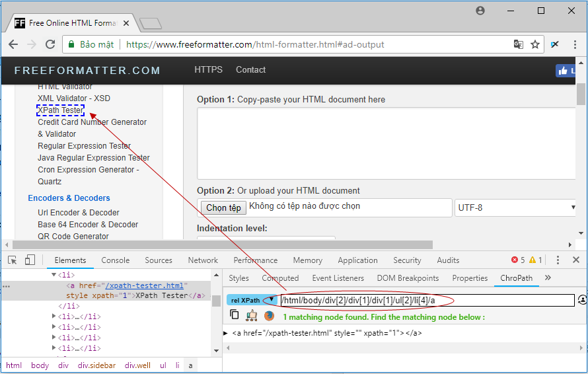Open the Event Listeners sidebar tab
Image resolution: width=588 pixels, height=374 pixels.
338,278
